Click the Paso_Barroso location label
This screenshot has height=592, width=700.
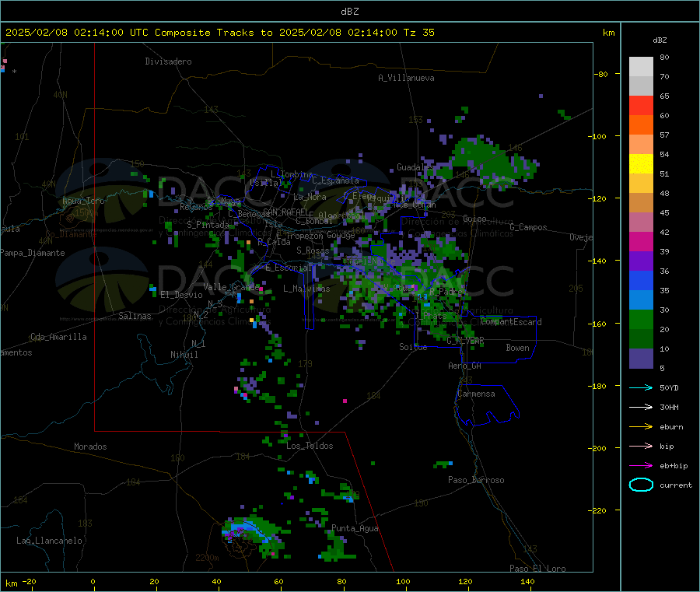tap(476, 480)
